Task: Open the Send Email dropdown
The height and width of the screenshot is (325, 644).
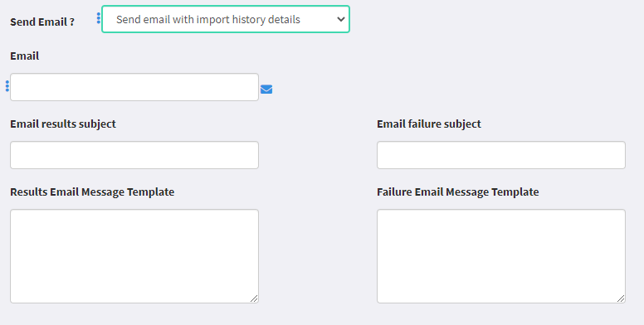Action: click(x=226, y=19)
